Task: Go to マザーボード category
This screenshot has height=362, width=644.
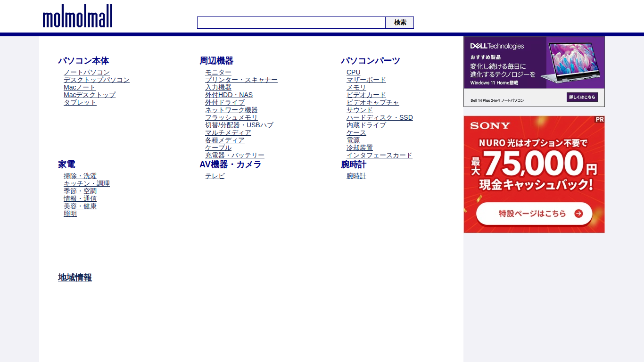Action: [x=366, y=80]
